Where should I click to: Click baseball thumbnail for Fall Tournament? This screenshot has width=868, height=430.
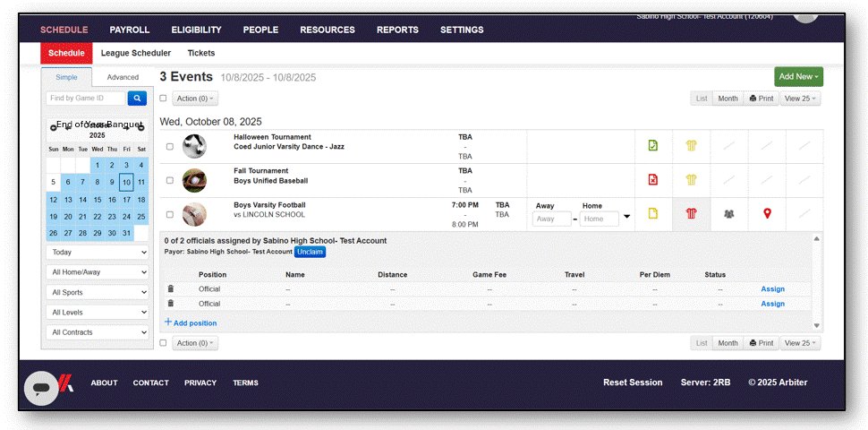pos(194,180)
